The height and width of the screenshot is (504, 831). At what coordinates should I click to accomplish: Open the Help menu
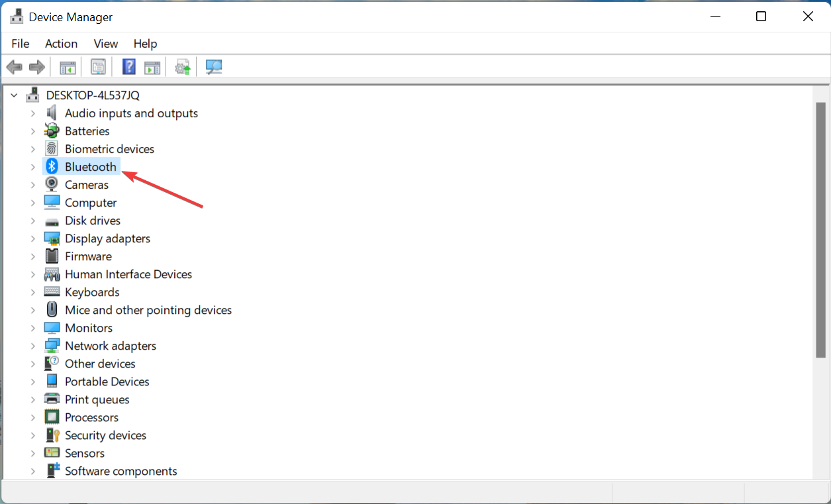[145, 44]
